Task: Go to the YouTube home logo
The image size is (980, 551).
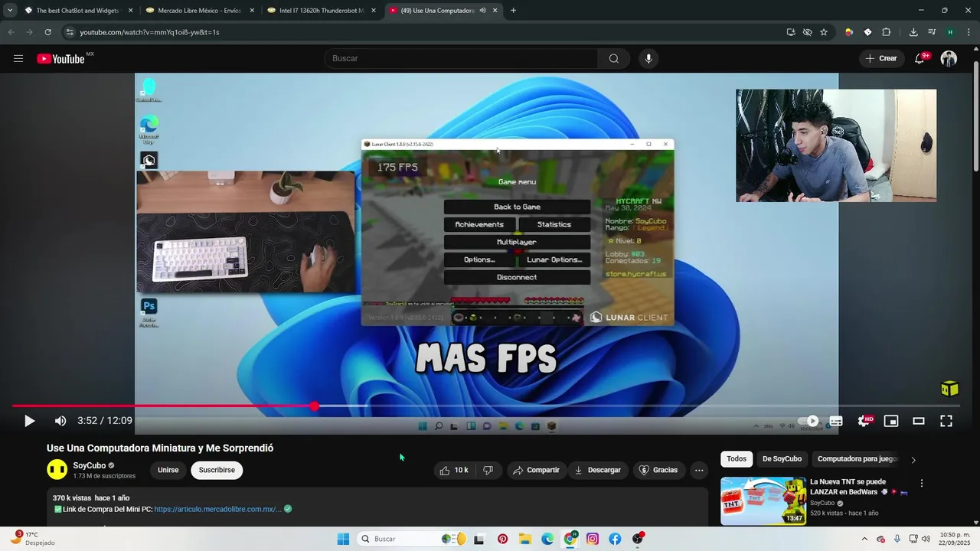Action: point(61,59)
